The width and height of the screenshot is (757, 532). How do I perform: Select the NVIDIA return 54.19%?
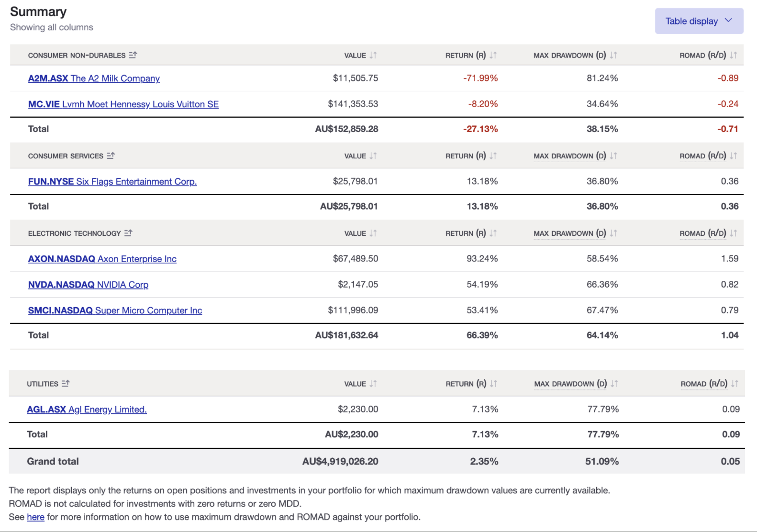482,285
